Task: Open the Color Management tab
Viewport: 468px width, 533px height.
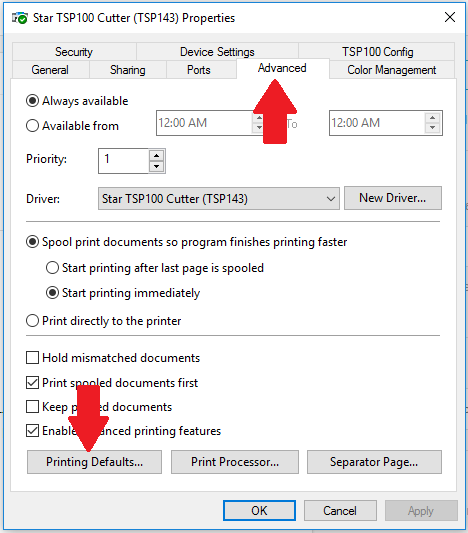Action: 392,70
